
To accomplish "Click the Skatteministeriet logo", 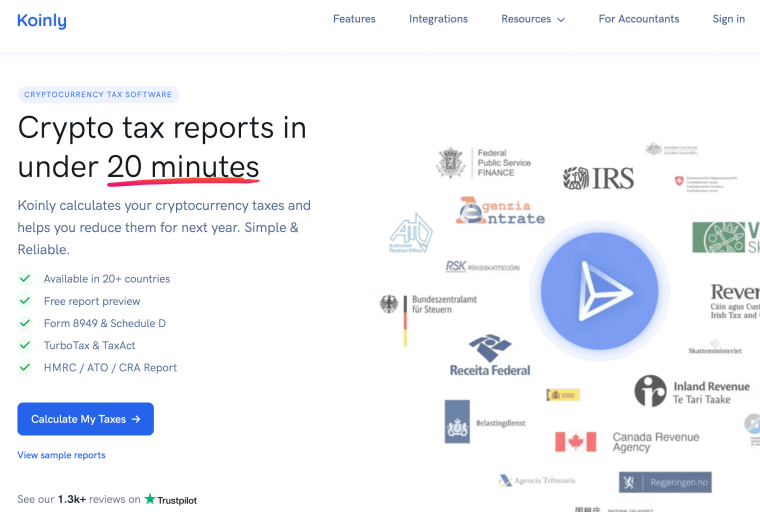I will 715,347.
